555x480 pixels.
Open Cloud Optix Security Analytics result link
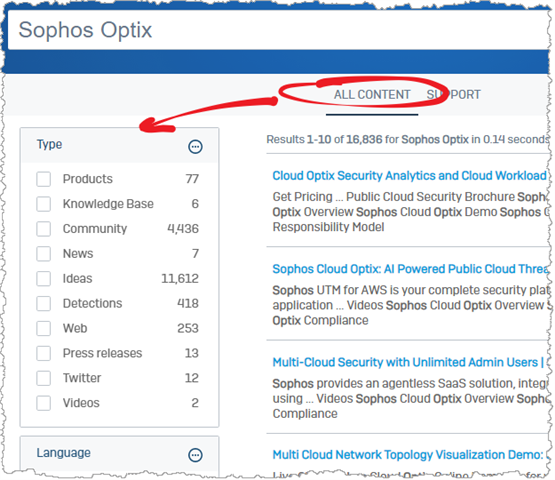[410, 176]
